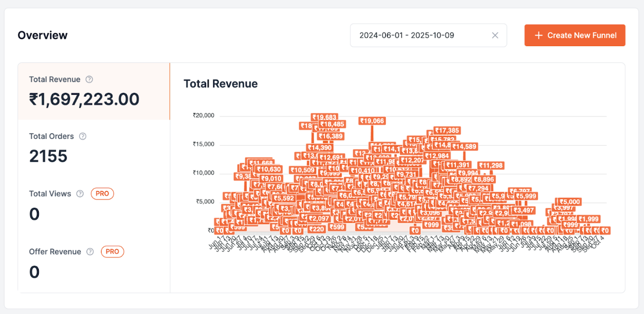Select the Offer Revenue value 0
The width and height of the screenshot is (644, 314).
(35, 272)
